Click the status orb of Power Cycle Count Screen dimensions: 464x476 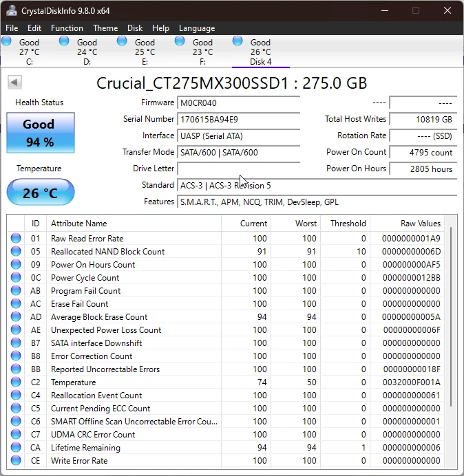tap(16, 277)
